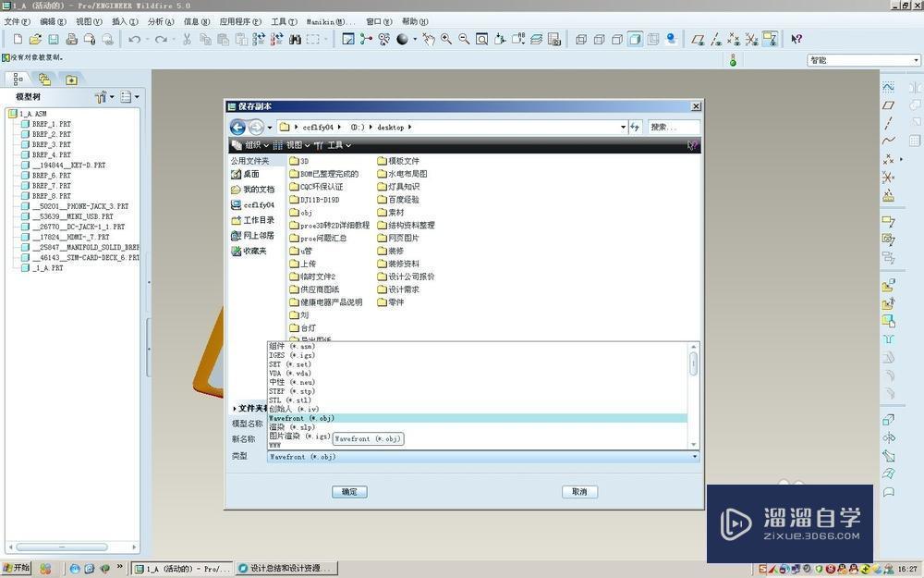Open the 视图 dropdown in save dialog
924x578 pixels.
293,145
